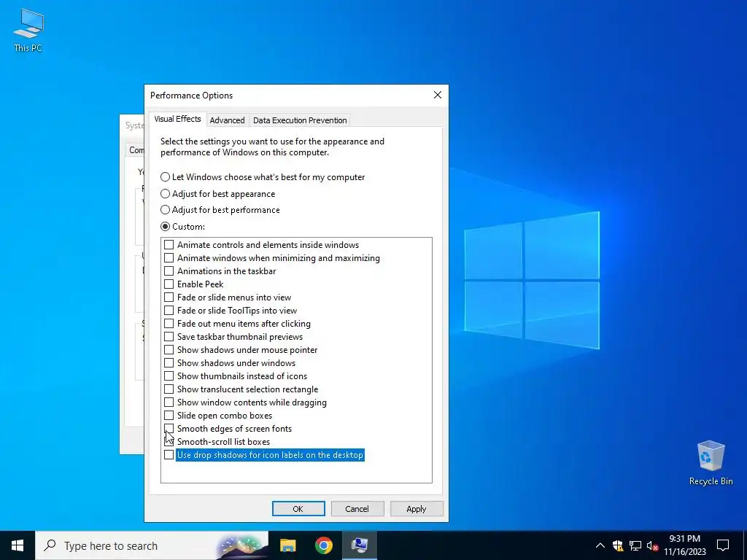Open the Data Execution Prevention tab

point(300,120)
